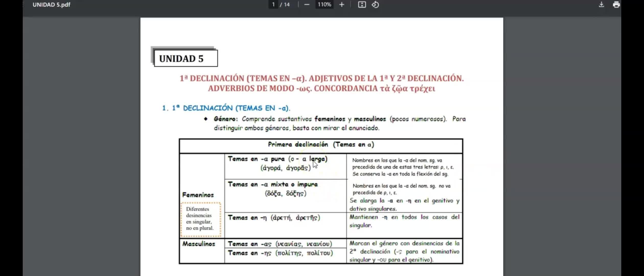This screenshot has height=276, width=644.
Task: Click the Temas en -η ἀρετή cell
Action: [x=274, y=218]
